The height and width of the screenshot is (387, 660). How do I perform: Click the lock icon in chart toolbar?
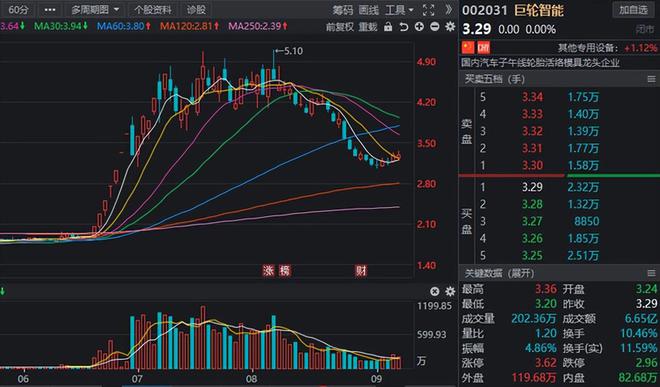point(388,27)
